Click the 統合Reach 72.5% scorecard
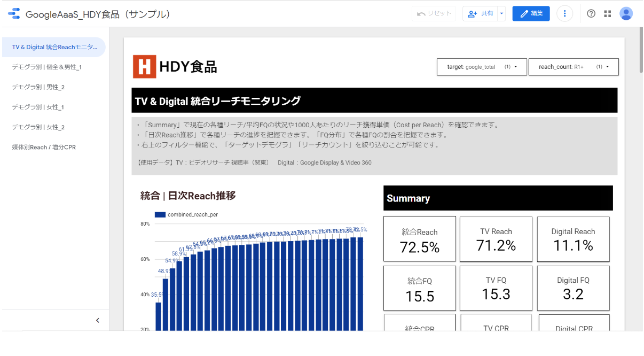Viewport: 644px width, 356px height. point(420,239)
